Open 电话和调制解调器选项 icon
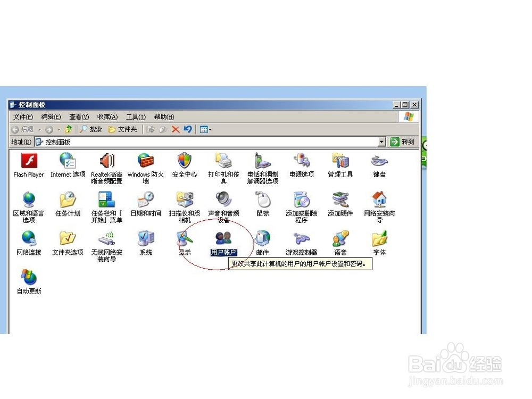The width and height of the screenshot is (532, 399). [263, 161]
